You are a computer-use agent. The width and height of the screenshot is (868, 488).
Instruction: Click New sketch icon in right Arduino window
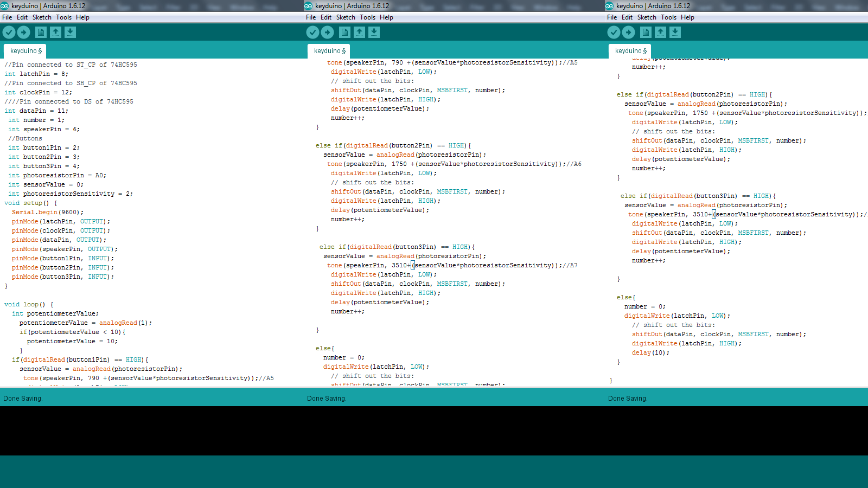pos(646,32)
